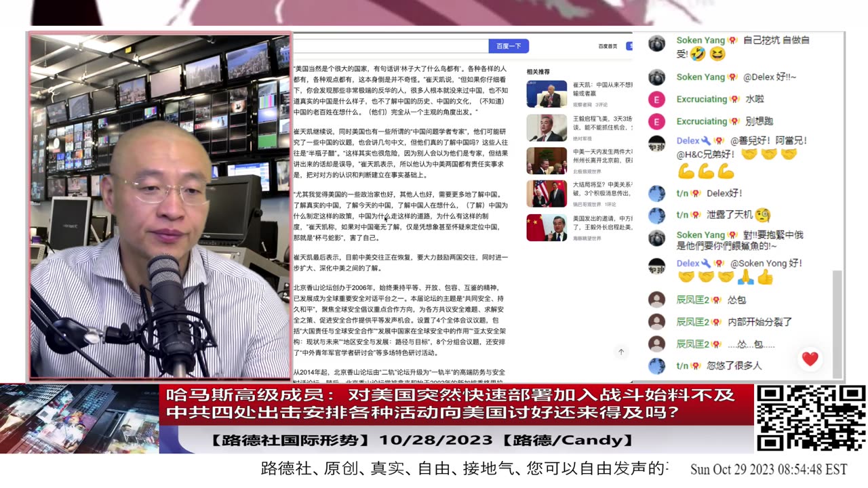Image resolution: width=868 pixels, height=488 pixels.
Task: Click username 辰凤匡2 on 内部开始分裂了 message
Action: (692, 322)
